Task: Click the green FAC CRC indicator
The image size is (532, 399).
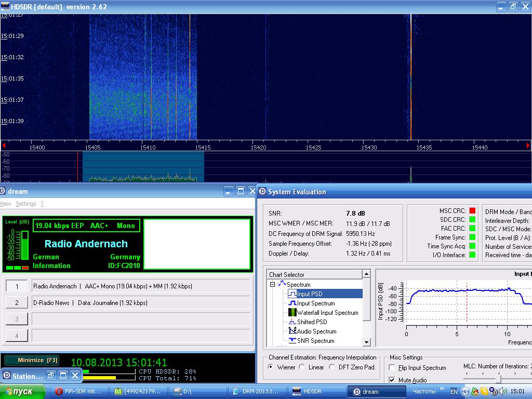Action: 472,229
